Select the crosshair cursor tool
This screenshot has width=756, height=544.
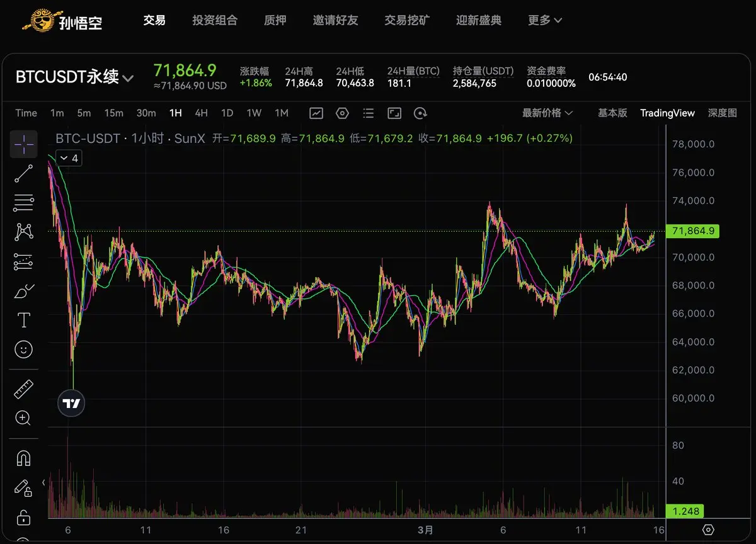23,144
